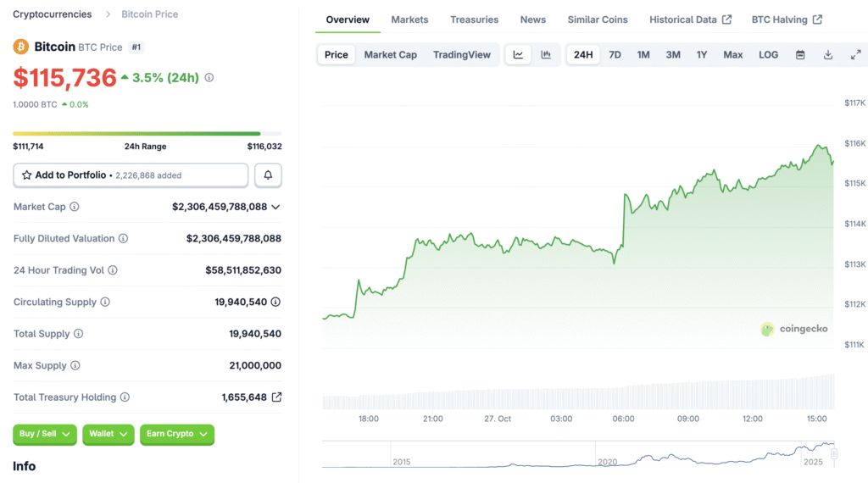
Task: Open the Historical Data tab
Action: pos(690,19)
